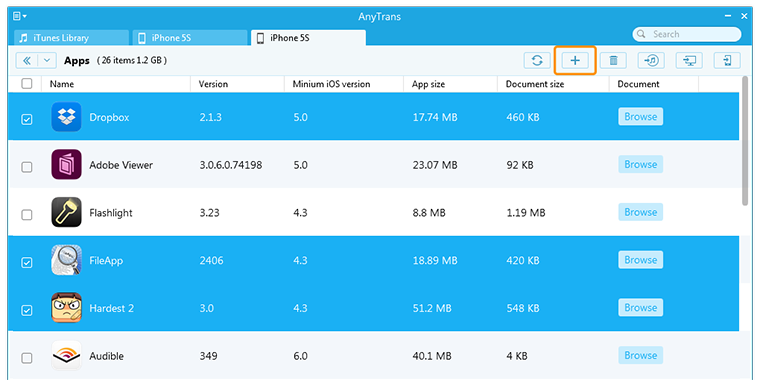
Task: Click the Adobe Viewer app icon
Action: (66, 165)
